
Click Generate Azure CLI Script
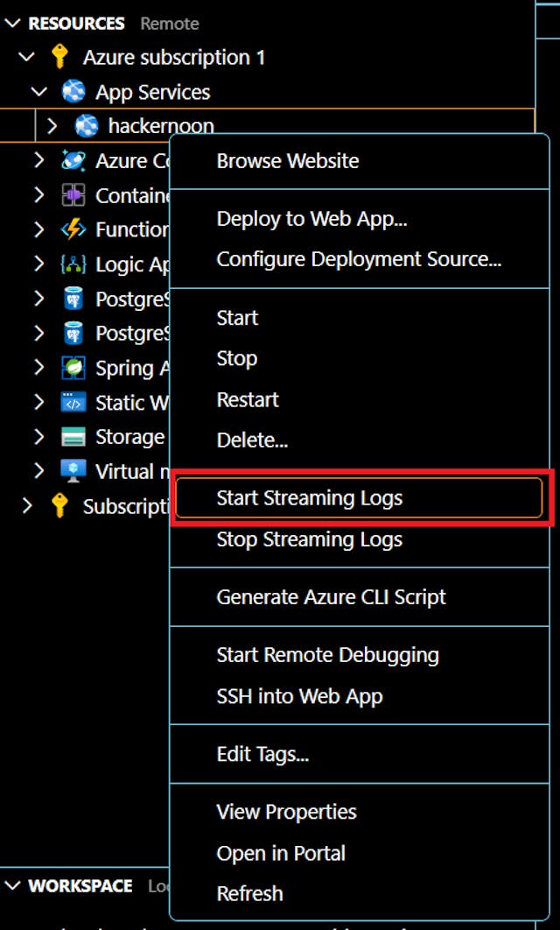pyautogui.click(x=331, y=597)
